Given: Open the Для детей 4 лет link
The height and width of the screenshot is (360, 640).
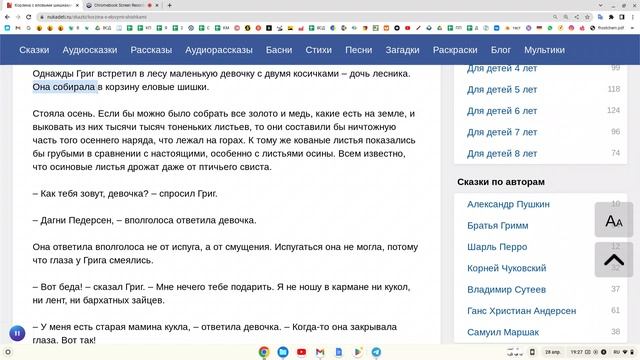Looking at the screenshot, I should (502, 68).
